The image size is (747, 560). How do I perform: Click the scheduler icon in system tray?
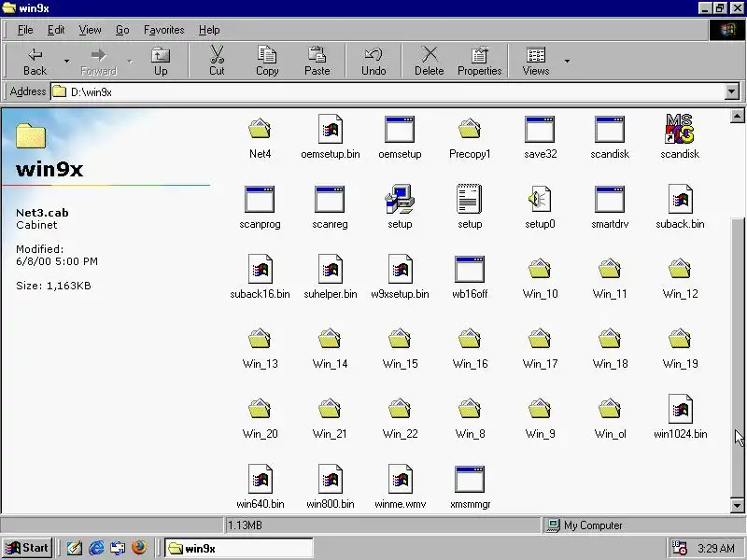pyautogui.click(x=679, y=548)
